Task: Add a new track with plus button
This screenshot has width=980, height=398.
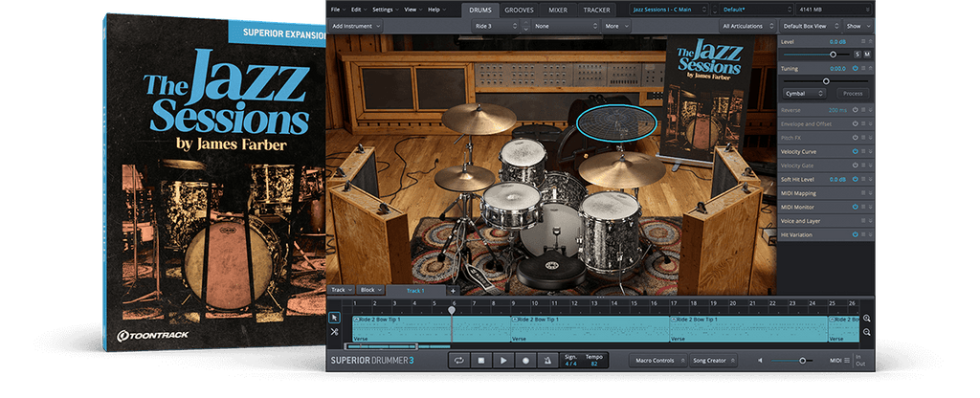Action: 454,291
